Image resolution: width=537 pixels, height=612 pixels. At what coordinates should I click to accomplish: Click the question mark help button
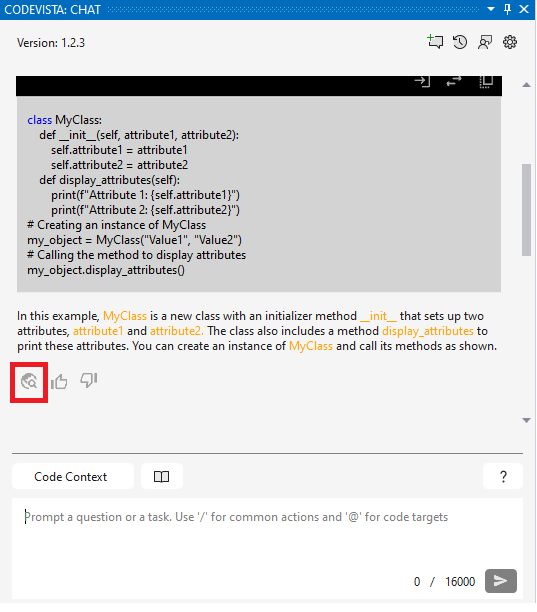tap(503, 476)
